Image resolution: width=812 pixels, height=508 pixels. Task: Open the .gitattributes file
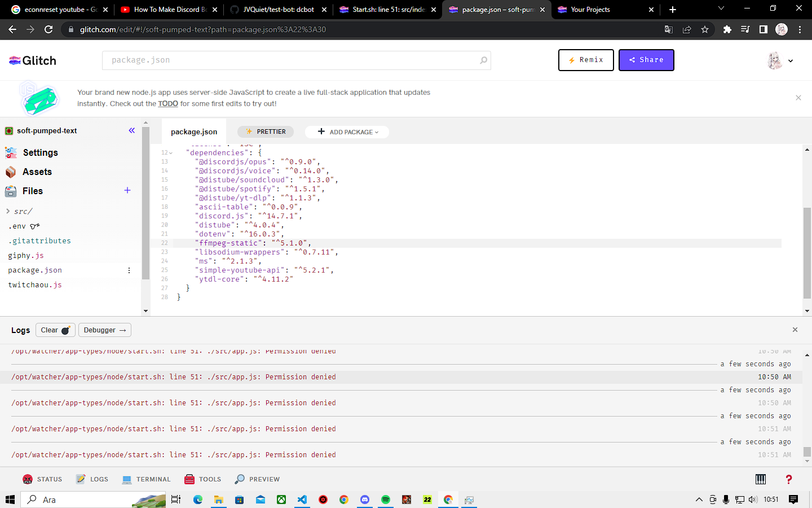click(39, 241)
